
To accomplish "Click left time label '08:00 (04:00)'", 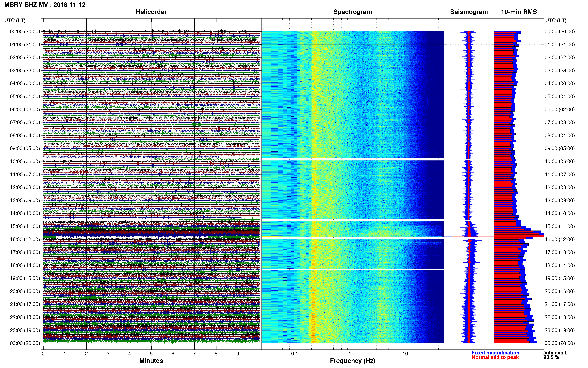I will tap(25, 135).
